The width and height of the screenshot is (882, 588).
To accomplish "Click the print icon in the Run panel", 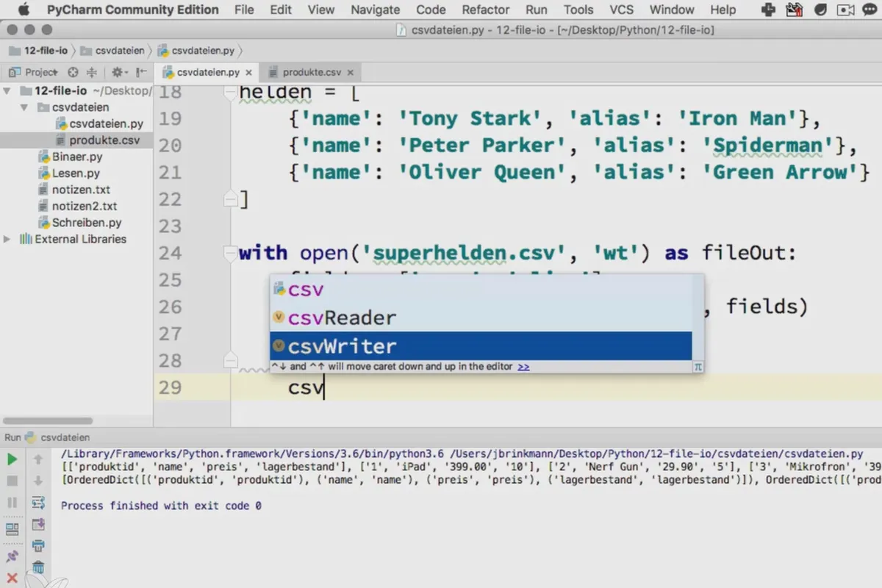I will point(38,546).
